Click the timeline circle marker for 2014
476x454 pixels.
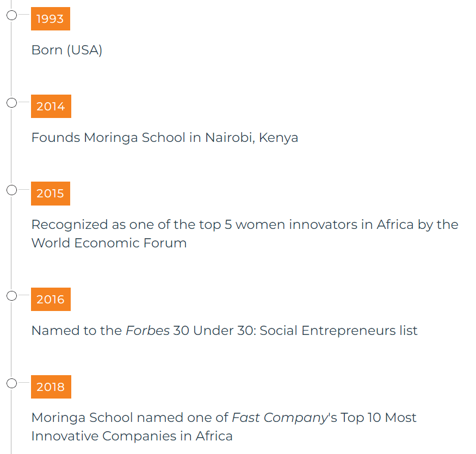click(x=11, y=103)
